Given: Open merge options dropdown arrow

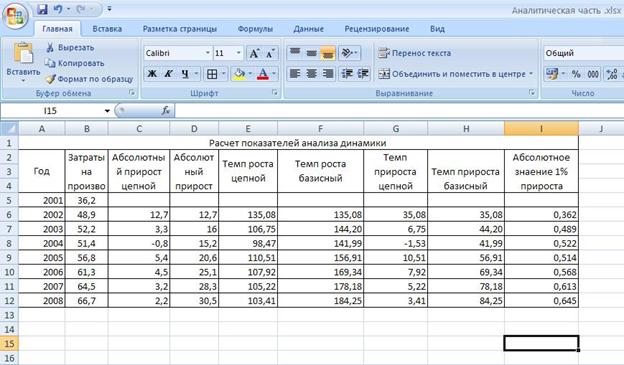Looking at the screenshot, I should 531,74.
